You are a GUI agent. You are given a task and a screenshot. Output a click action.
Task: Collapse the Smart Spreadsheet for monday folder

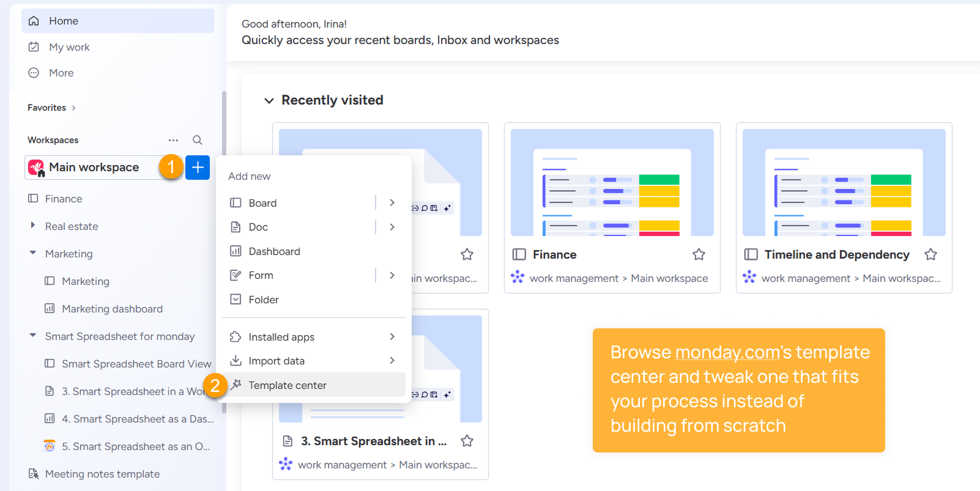click(x=33, y=336)
